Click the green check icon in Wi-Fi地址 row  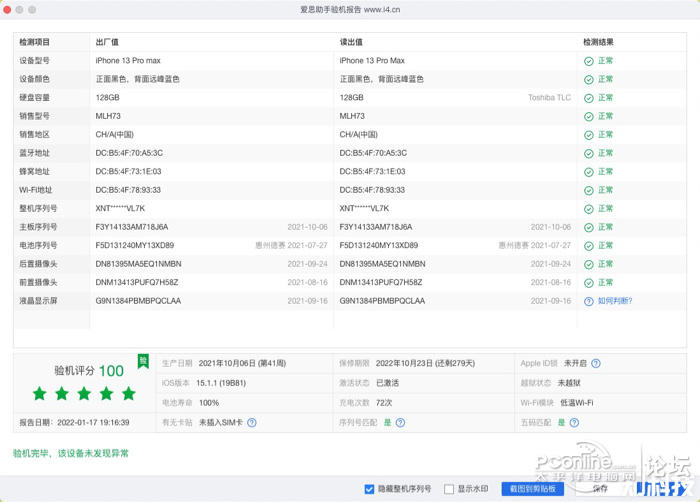pos(589,191)
